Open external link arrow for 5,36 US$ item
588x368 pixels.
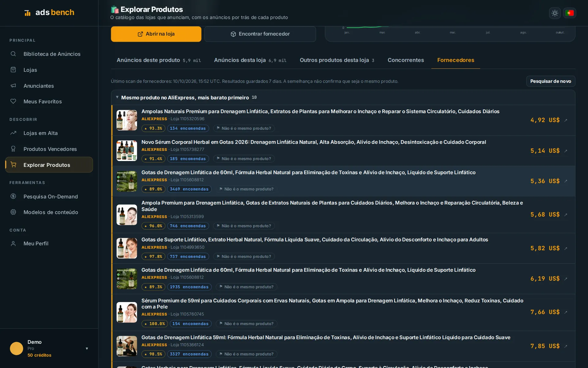coord(566,181)
